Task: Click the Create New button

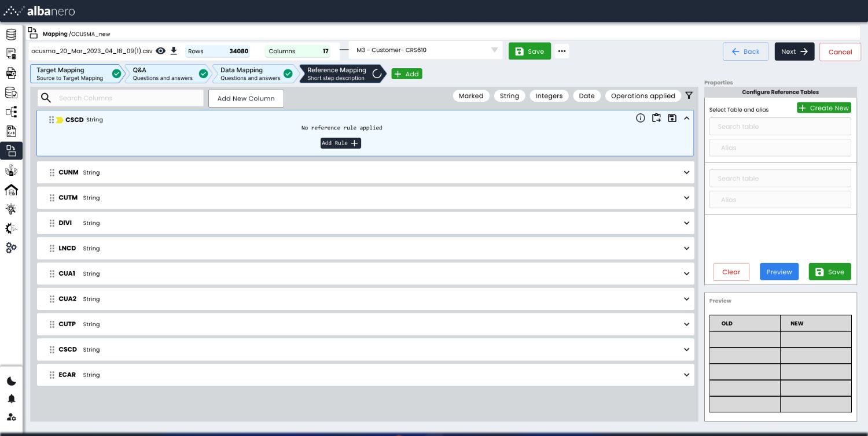Action: tap(824, 108)
